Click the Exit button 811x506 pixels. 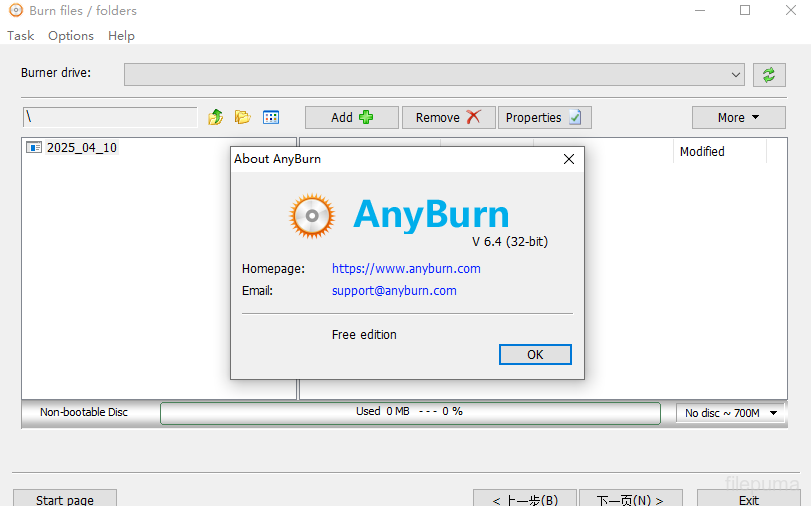[x=748, y=499]
